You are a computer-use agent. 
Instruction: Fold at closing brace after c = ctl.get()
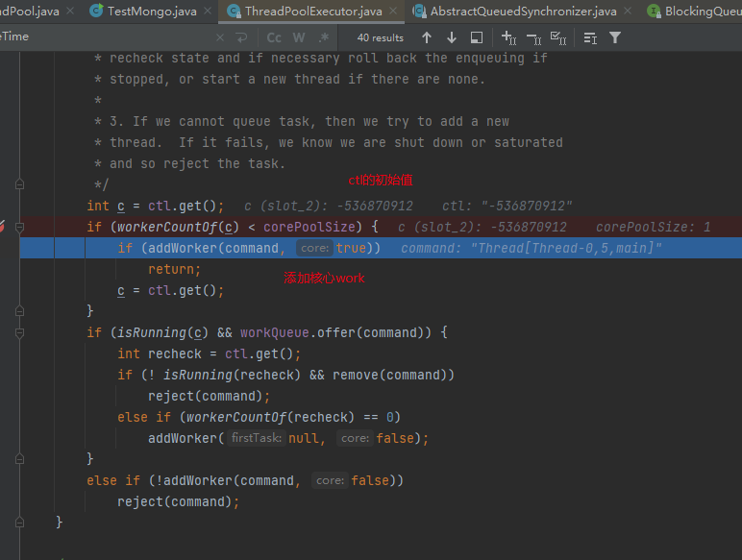[19, 311]
